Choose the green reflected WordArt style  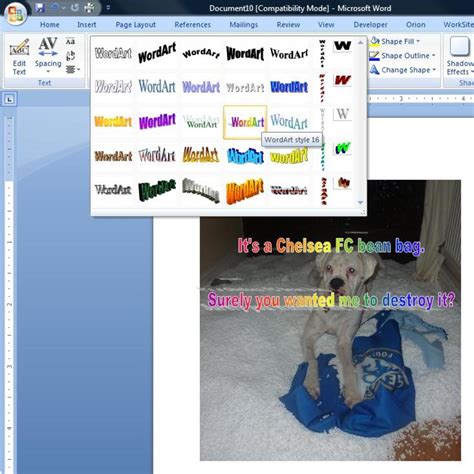click(201, 122)
